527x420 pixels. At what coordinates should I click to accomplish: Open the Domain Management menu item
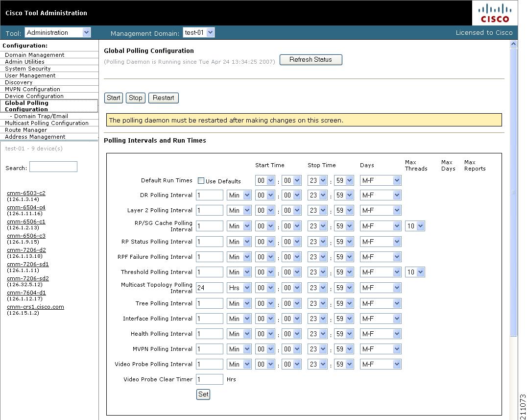click(34, 55)
